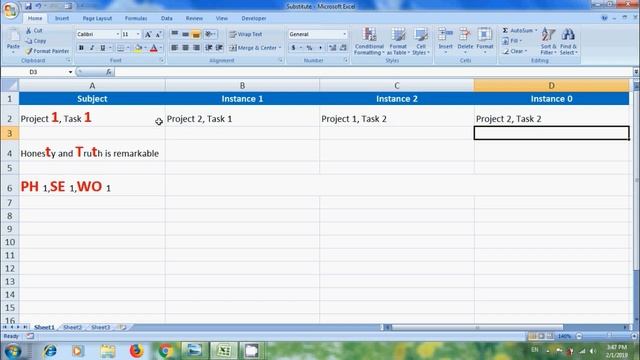
Task: Click the Increase Font Size icon
Action: [x=148, y=34]
